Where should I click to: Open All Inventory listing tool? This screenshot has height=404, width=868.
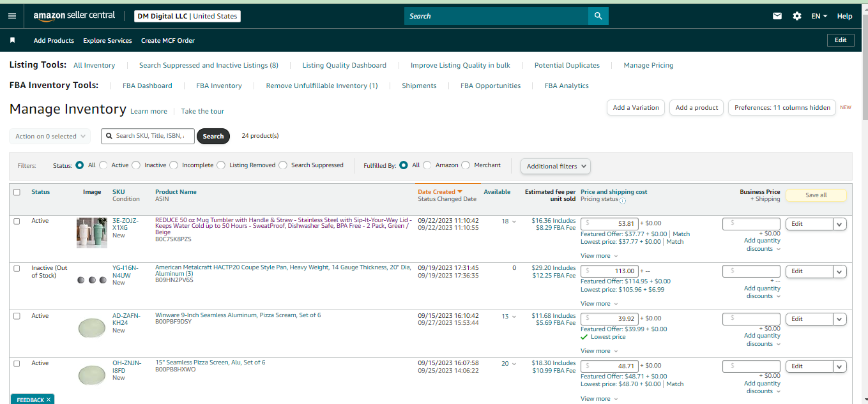click(94, 65)
